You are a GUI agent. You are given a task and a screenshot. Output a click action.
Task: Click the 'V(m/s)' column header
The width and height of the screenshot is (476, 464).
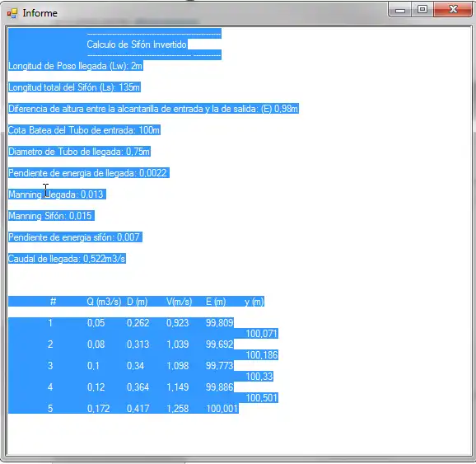(x=179, y=302)
